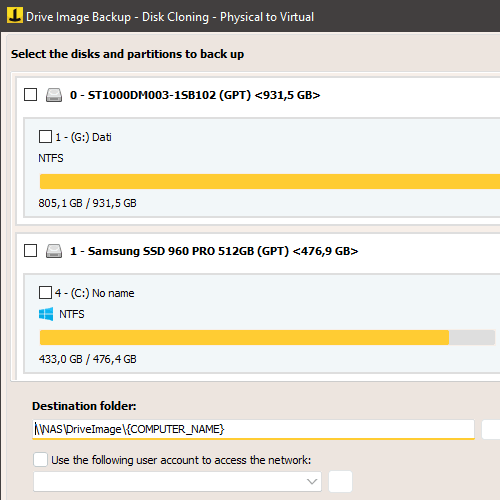Check partition 4 (C:) No name checkbox

coord(45,293)
